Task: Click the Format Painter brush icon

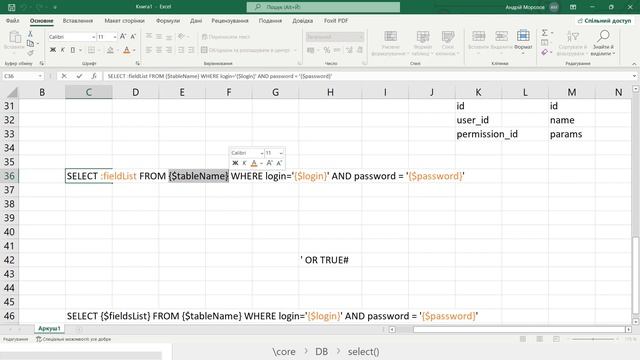Action: [x=30, y=53]
